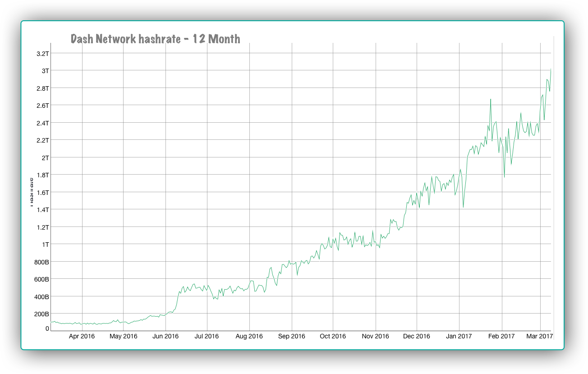Click the '1.8T' y-axis label
Image resolution: width=588 pixels, height=374 pixels.
(42, 175)
